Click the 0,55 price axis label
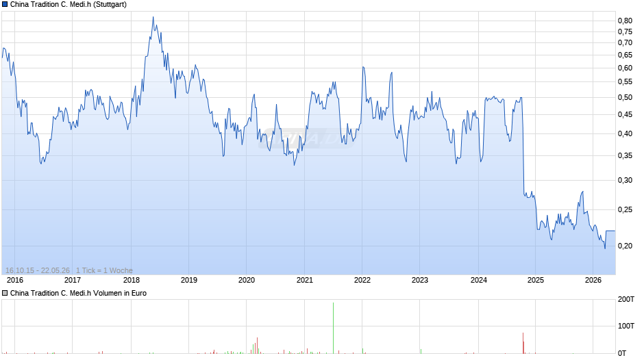The height and width of the screenshot is (360, 644). [625, 81]
